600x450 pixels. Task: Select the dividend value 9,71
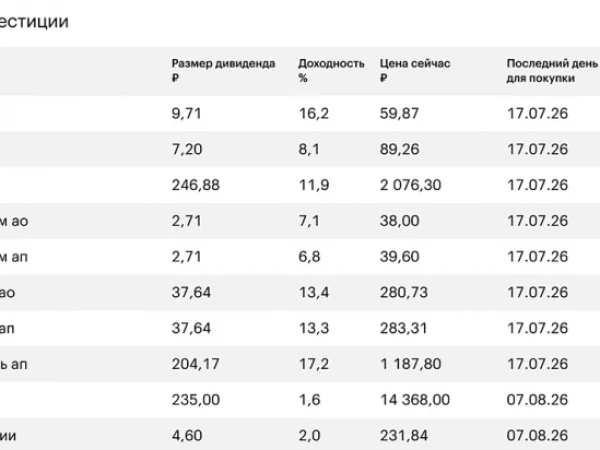tap(186, 113)
